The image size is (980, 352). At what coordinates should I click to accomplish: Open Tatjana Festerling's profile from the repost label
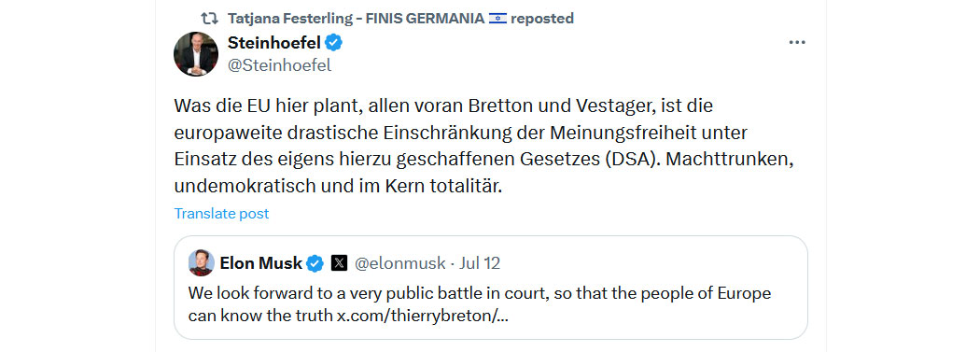coord(356,19)
